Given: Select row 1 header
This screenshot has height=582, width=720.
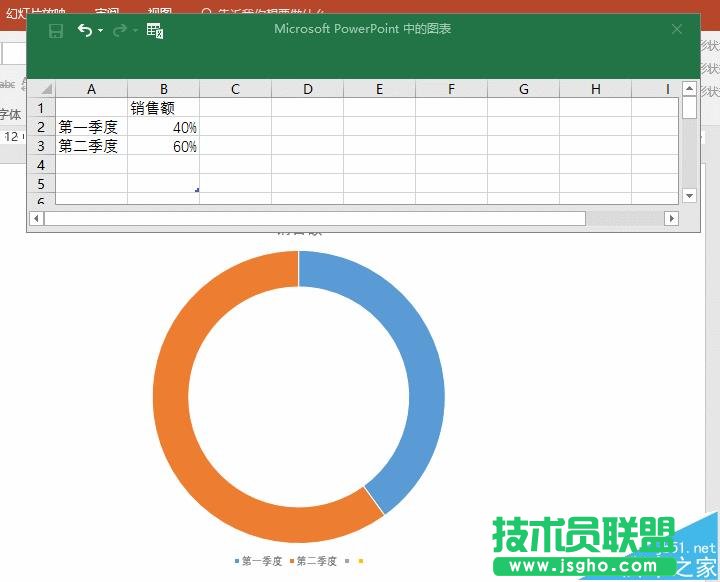Looking at the screenshot, I should [41, 108].
